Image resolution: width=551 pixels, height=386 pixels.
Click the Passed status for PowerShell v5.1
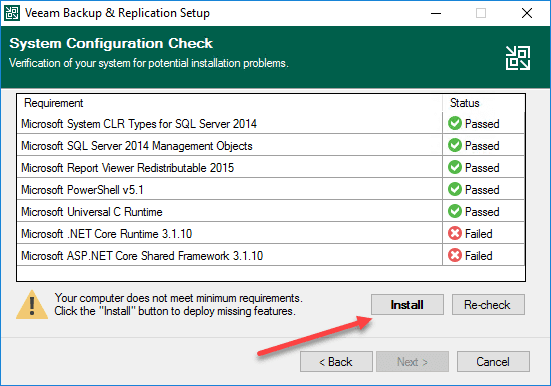coord(482,190)
